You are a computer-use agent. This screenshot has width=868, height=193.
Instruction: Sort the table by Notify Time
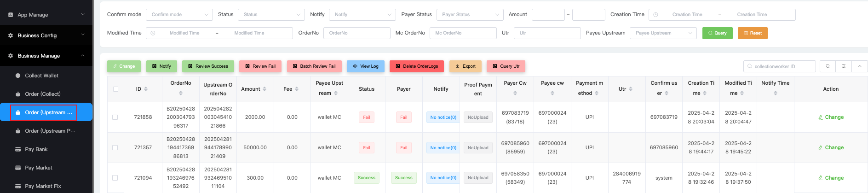pyautogui.click(x=775, y=93)
